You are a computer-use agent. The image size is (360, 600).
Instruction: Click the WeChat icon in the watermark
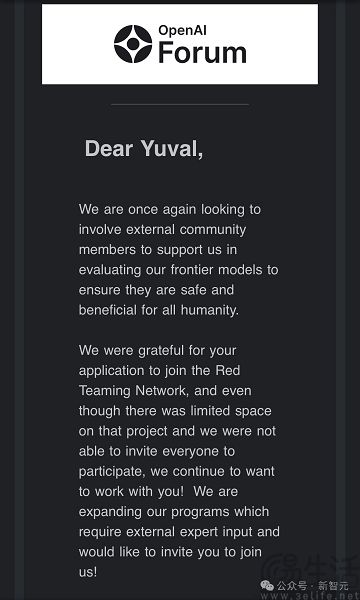[x=267, y=585]
